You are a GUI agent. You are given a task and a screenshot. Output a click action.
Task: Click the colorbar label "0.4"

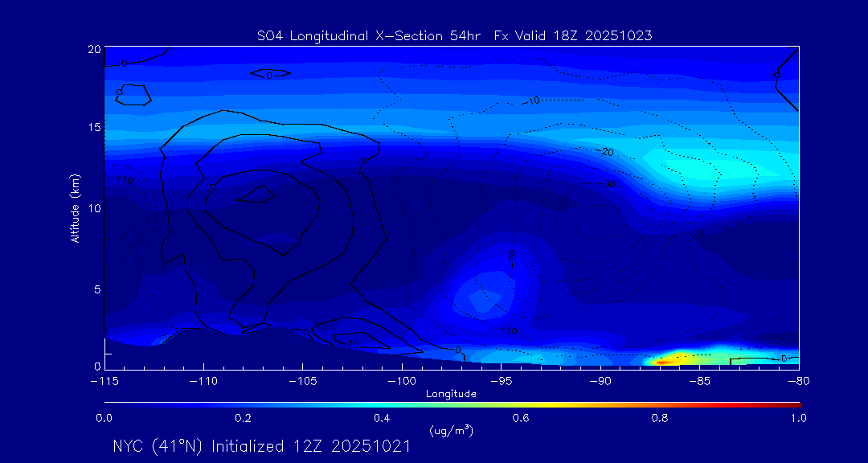(382, 419)
